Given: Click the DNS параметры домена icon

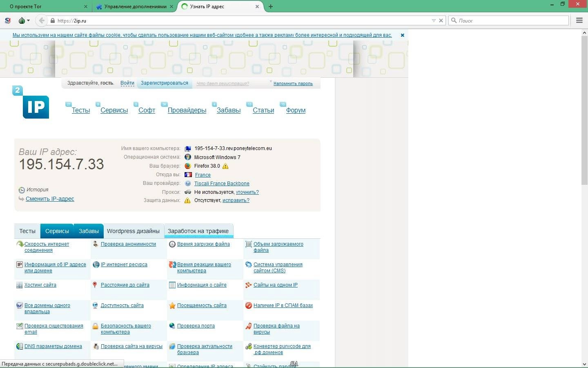Looking at the screenshot, I should click(19, 346).
